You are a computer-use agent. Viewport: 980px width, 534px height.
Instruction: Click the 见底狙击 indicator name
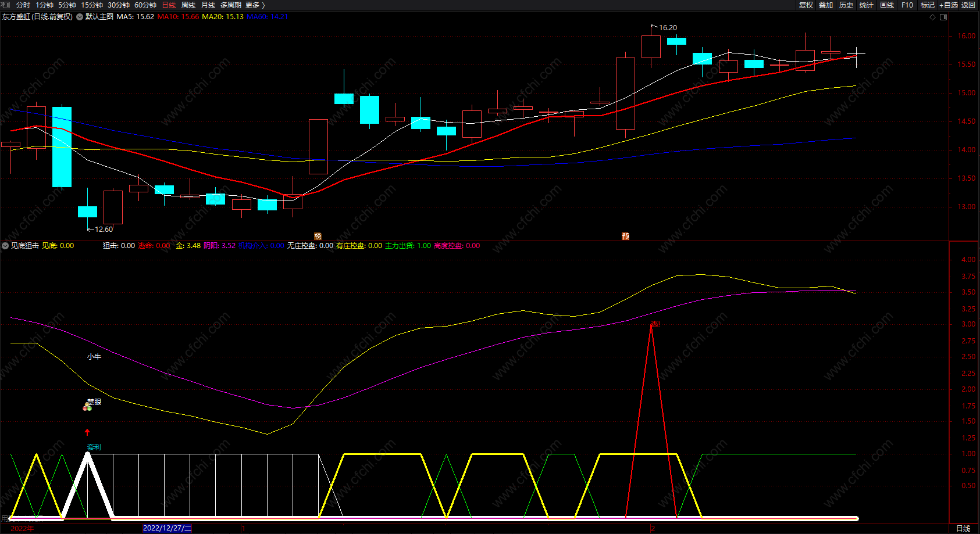(25, 246)
